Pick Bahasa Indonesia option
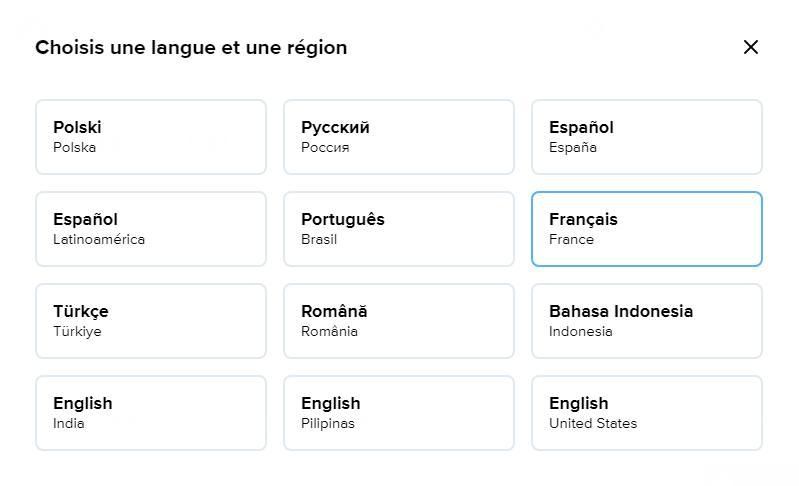799x486 pixels. [647, 321]
